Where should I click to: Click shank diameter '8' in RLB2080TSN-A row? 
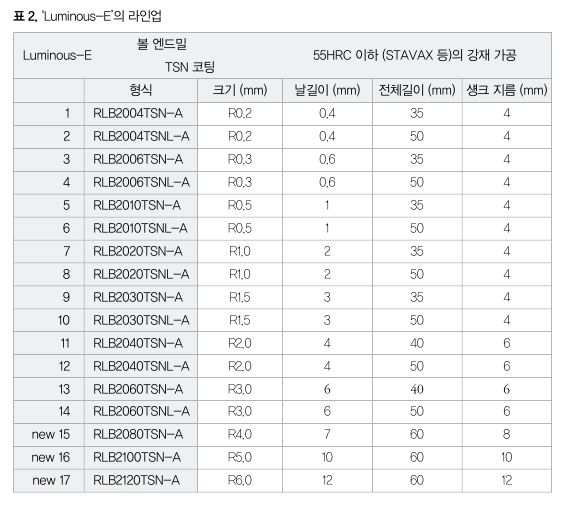click(506, 434)
